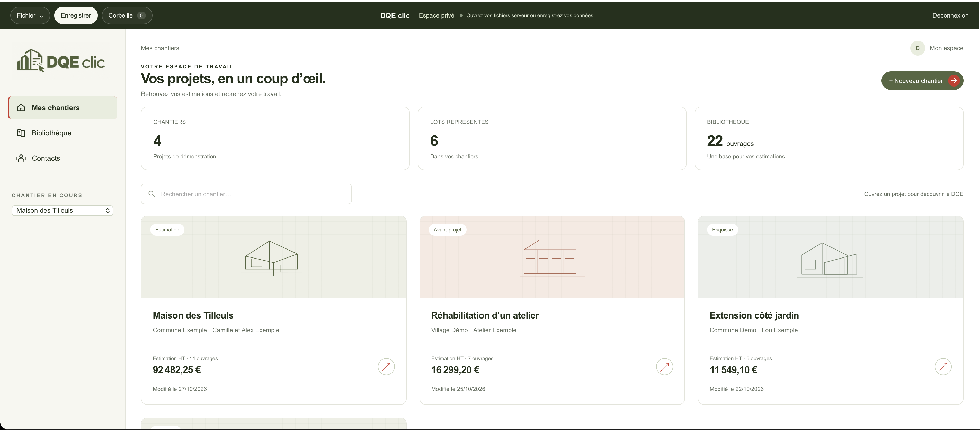980x430 pixels.
Task: Click the Extension côté jardin title
Action: point(754,315)
